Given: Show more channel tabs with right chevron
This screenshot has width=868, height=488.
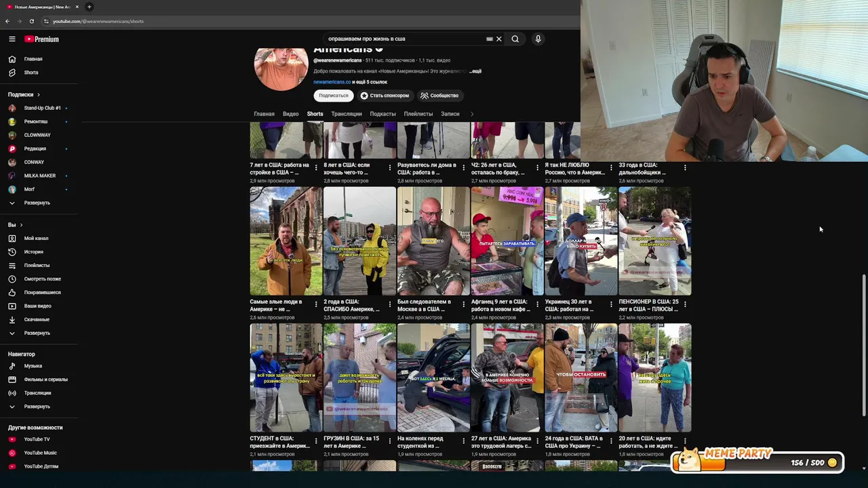Looking at the screenshot, I should click(x=472, y=114).
